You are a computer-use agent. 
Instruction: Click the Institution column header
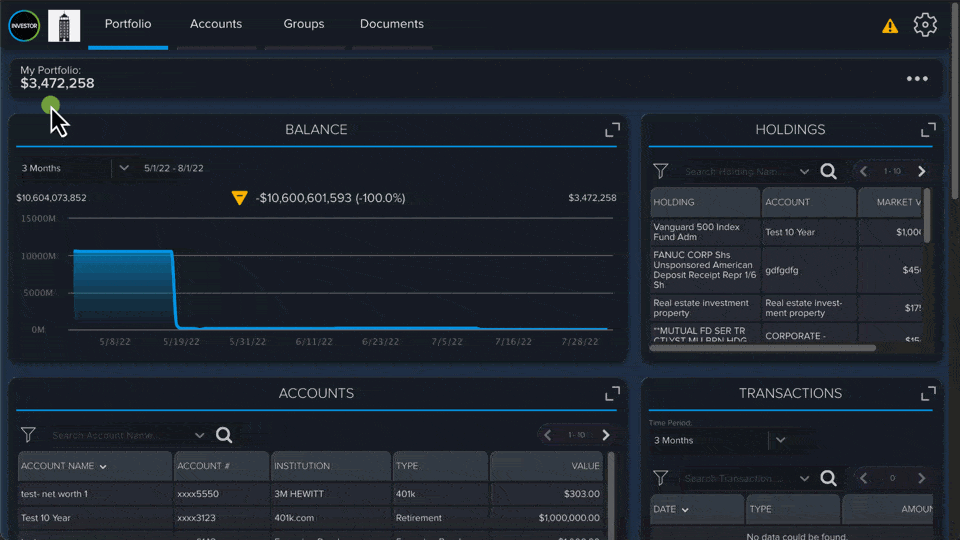pyautogui.click(x=331, y=466)
